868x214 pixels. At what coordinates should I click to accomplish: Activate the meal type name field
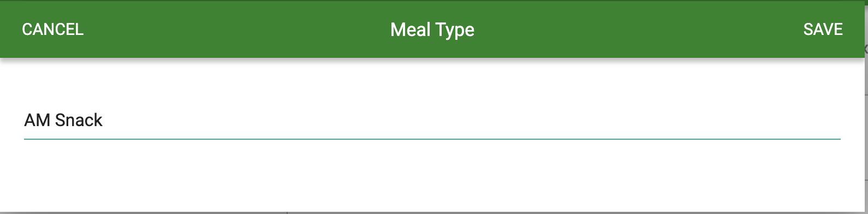pos(432,120)
